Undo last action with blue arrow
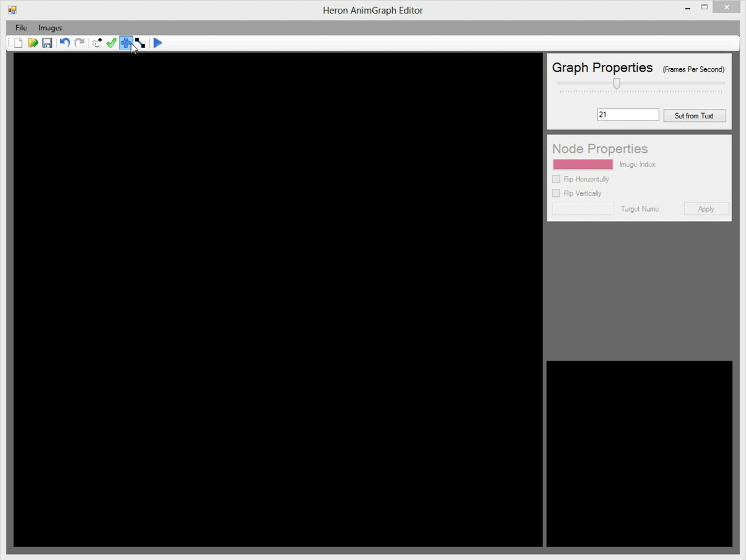746x560 pixels. [65, 43]
